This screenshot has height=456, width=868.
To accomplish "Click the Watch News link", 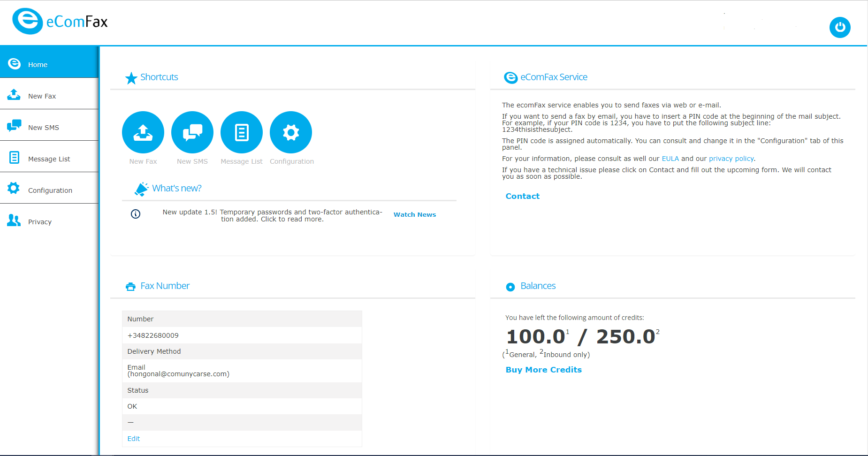I will coord(415,214).
